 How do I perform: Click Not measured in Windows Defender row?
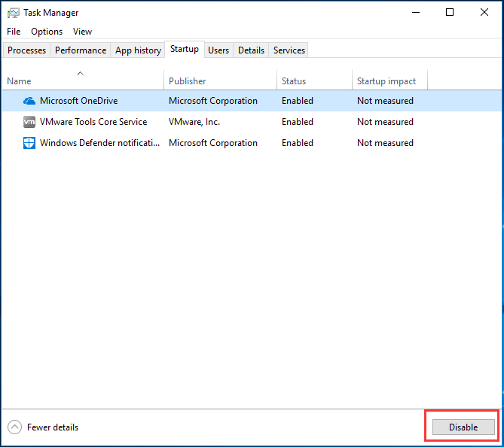point(385,143)
